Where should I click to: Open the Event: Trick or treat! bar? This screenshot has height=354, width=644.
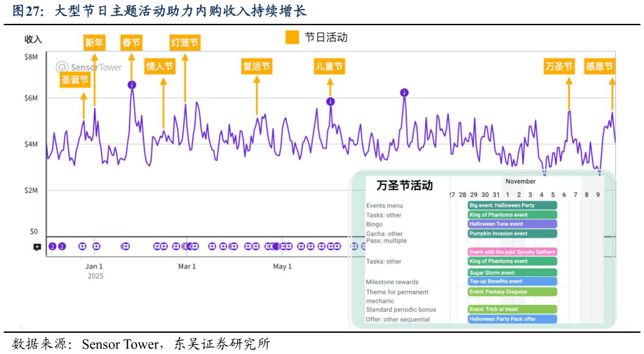pyautogui.click(x=512, y=309)
